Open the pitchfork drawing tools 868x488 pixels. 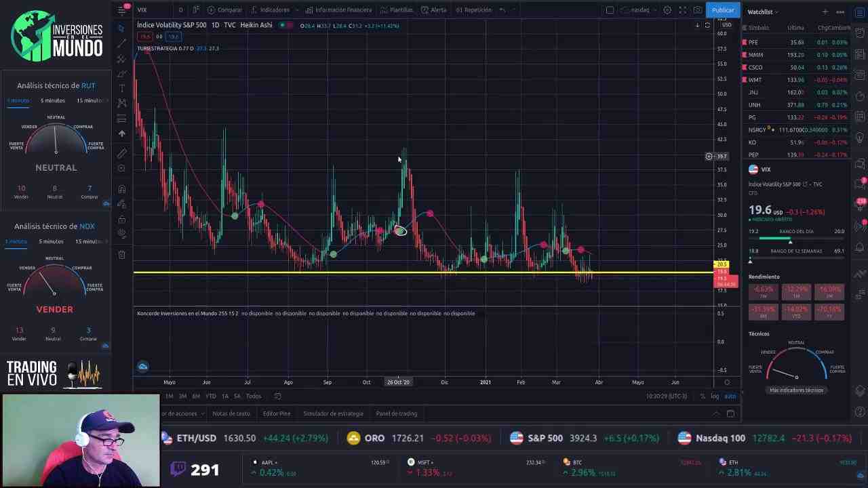click(121, 58)
